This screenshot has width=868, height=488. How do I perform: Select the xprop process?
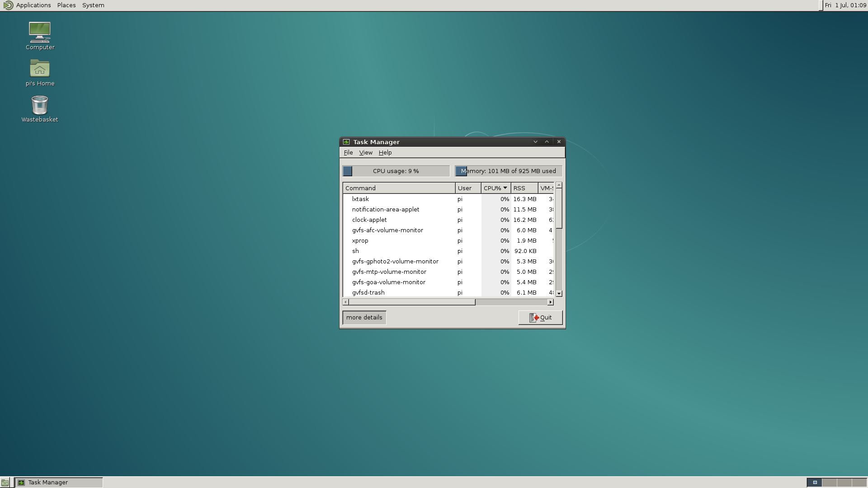448,241
